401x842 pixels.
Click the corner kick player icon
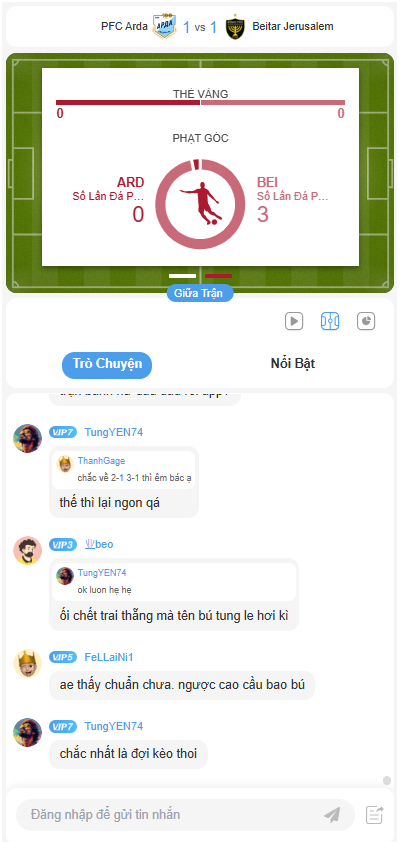pyautogui.click(x=200, y=204)
